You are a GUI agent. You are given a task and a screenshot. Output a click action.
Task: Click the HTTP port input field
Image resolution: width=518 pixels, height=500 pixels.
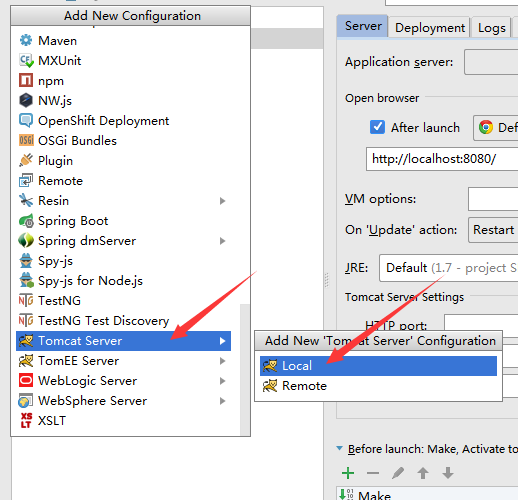point(481,323)
